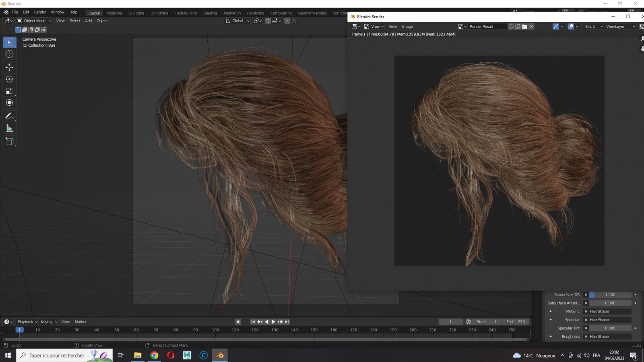
Task: Open the Global transform orientation dropdown
Action: tap(237, 21)
